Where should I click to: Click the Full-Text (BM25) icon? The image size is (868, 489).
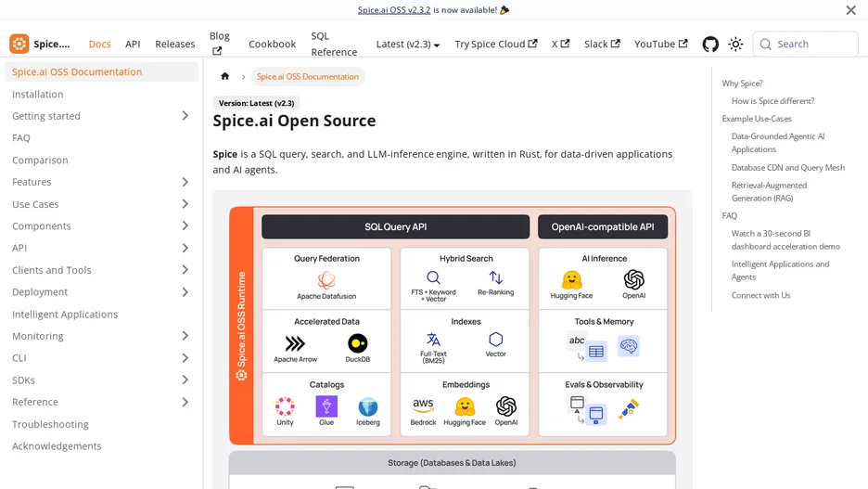click(x=433, y=339)
